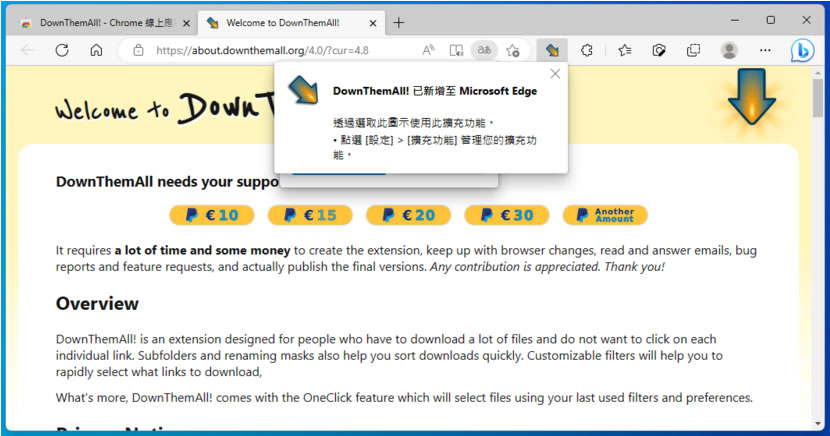Image resolution: width=830 pixels, height=436 pixels.
Task: Minimize the Edge window
Action: 735,20
